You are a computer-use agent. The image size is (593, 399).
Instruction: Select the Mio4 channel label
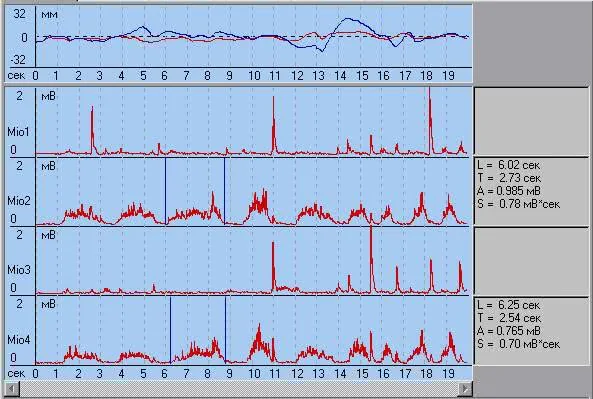coord(19,340)
